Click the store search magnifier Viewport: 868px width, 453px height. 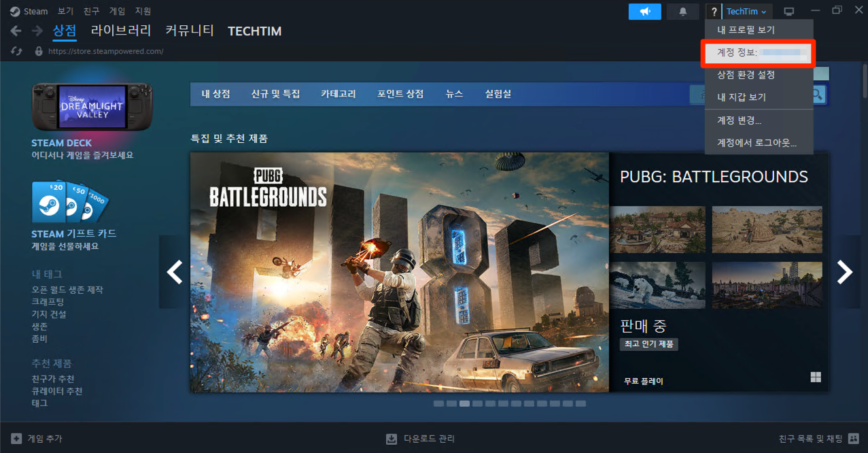tap(817, 94)
